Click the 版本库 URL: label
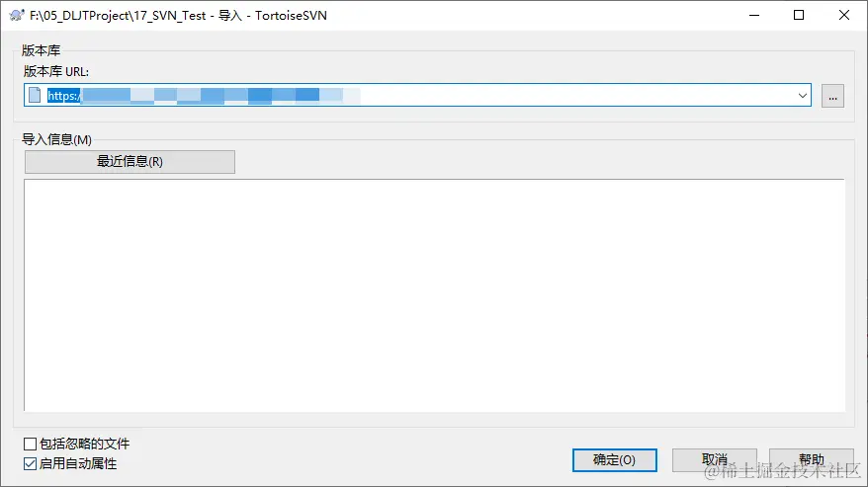Viewport: 868px width, 487px height. 56,71
